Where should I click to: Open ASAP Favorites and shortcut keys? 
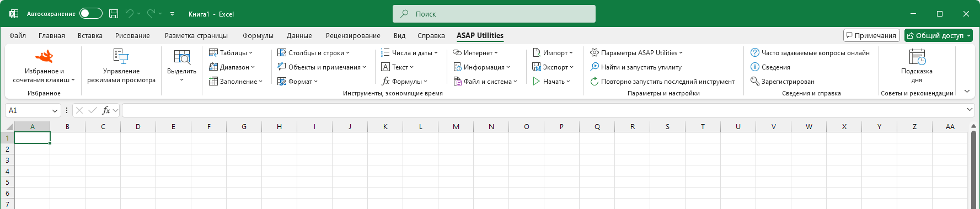[44, 66]
